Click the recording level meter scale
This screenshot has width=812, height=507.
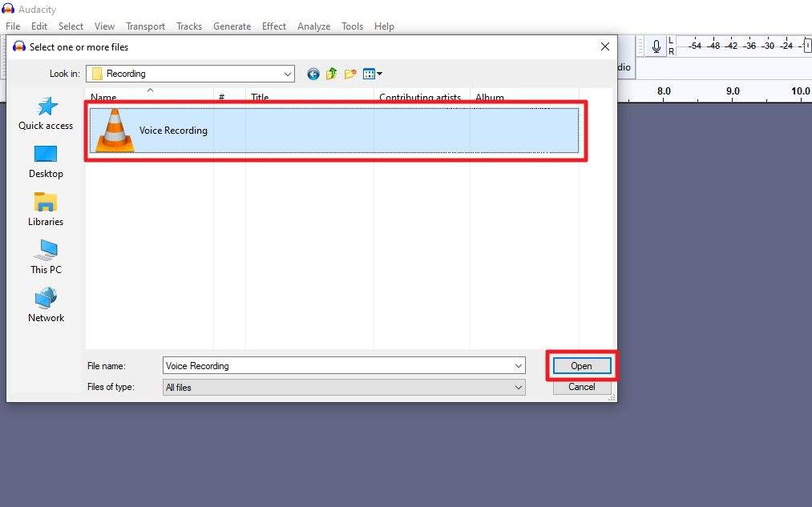[745, 46]
